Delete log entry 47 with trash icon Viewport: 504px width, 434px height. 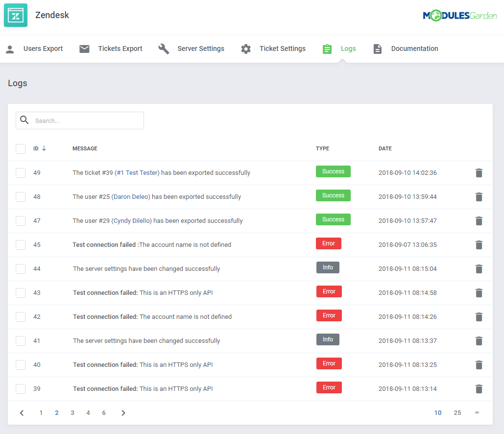click(479, 221)
